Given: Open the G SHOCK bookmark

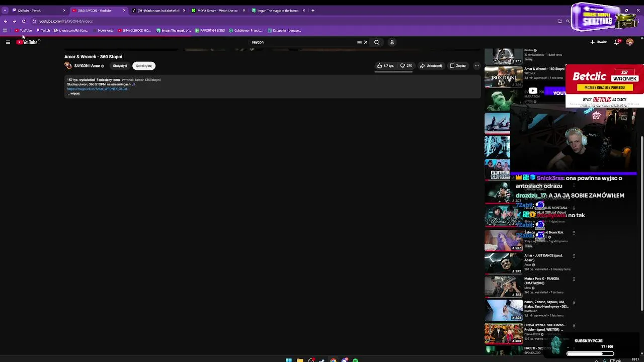Looking at the screenshot, I should click(x=134, y=31).
